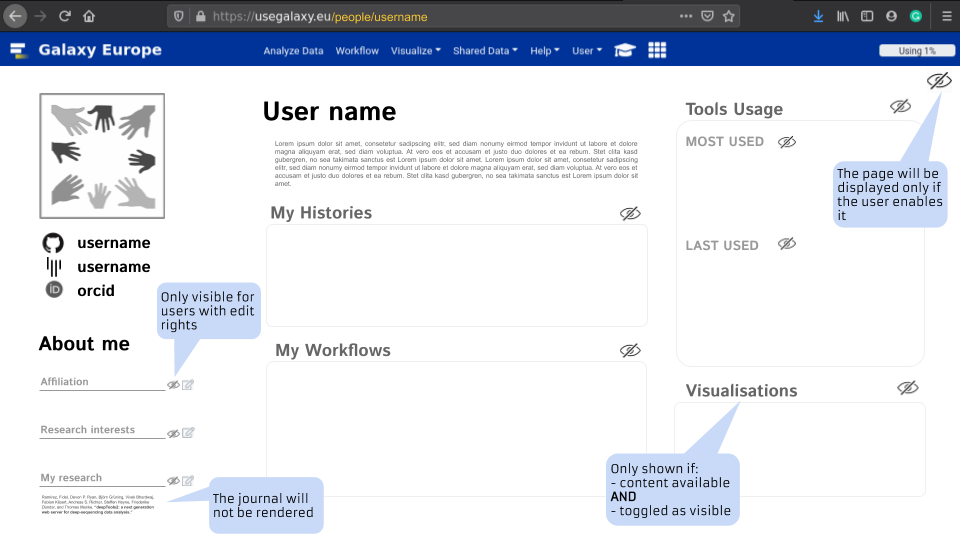
Task: Go to browser home page icon
Action: click(x=89, y=16)
